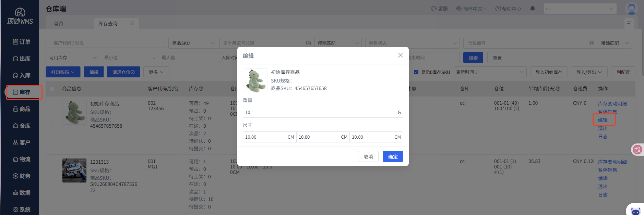
Task: Open 库存变动明细 for 初始库存商品 row
Action: coord(612,104)
